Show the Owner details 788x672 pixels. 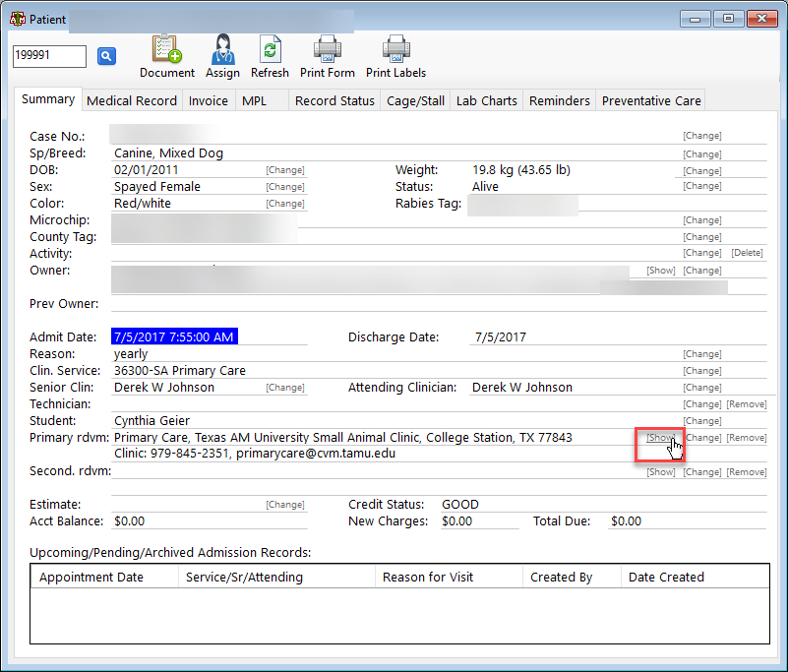coord(661,271)
